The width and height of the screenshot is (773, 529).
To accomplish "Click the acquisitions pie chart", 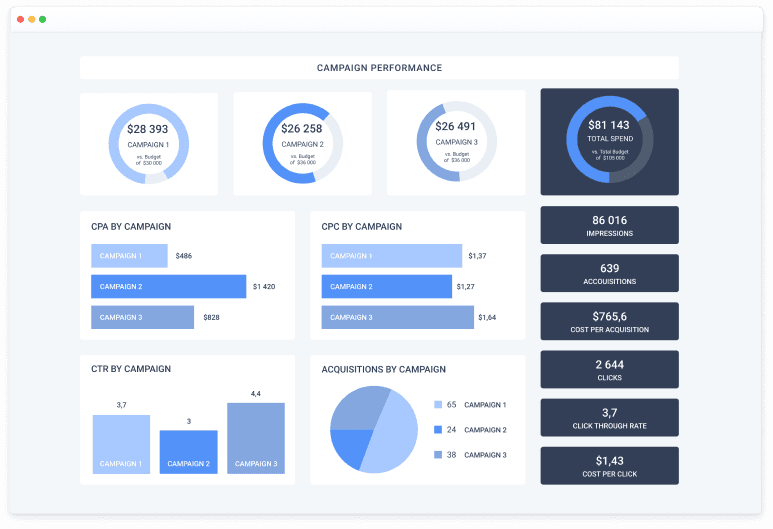I will point(374,429).
